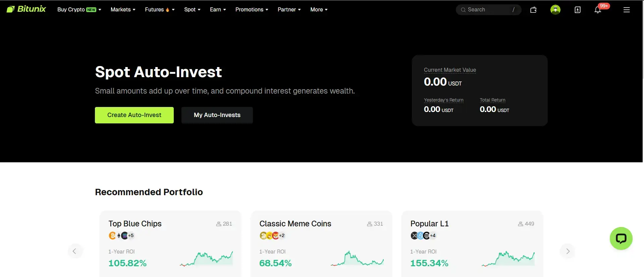Image resolution: width=644 pixels, height=277 pixels.
Task: Expand the Buy Crypto dropdown
Action: click(79, 10)
